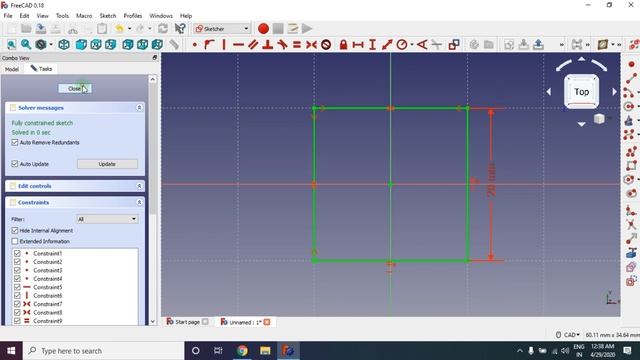Select the parallel constraint tool
The image size is (640, 360).
pyautogui.click(x=253, y=44)
